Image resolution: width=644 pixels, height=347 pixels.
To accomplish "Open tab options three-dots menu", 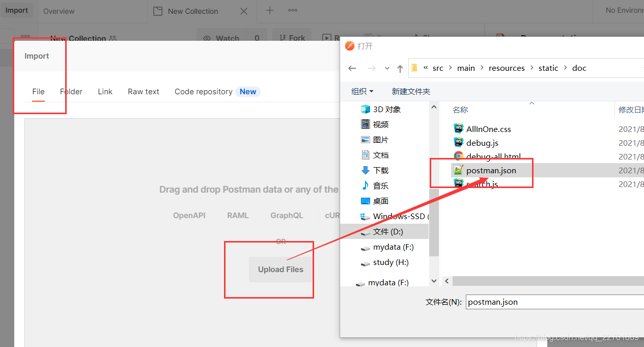I will (x=293, y=10).
